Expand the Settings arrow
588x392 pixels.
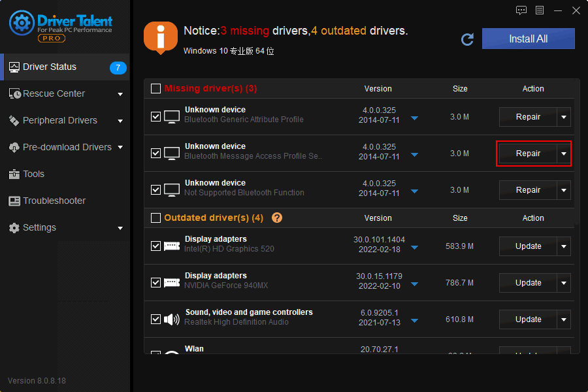click(120, 228)
